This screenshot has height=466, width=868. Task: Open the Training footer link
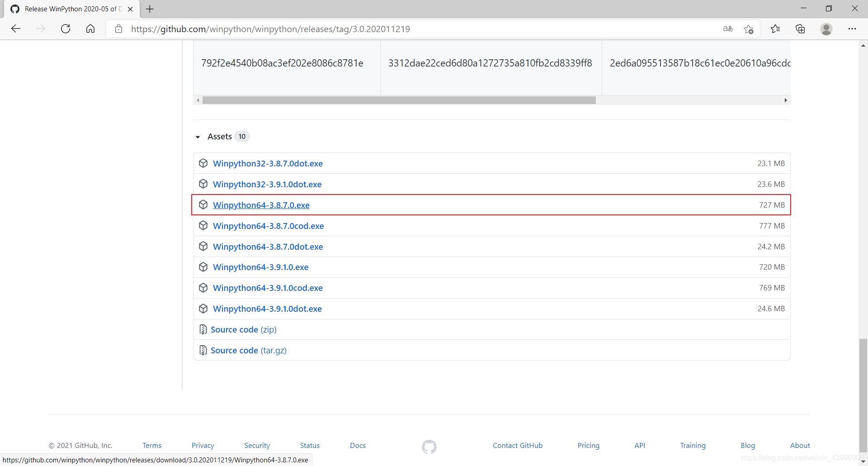coord(693,446)
